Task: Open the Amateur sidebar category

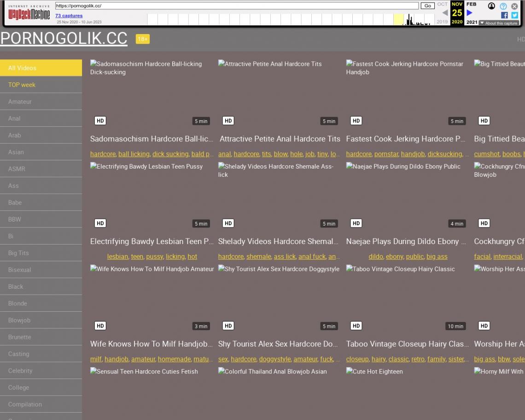Action: click(x=41, y=101)
